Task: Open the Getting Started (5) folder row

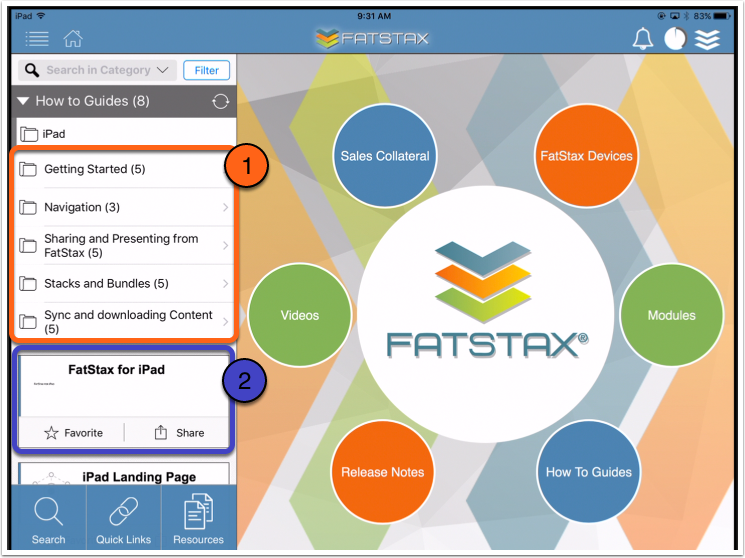Action: 124,169
